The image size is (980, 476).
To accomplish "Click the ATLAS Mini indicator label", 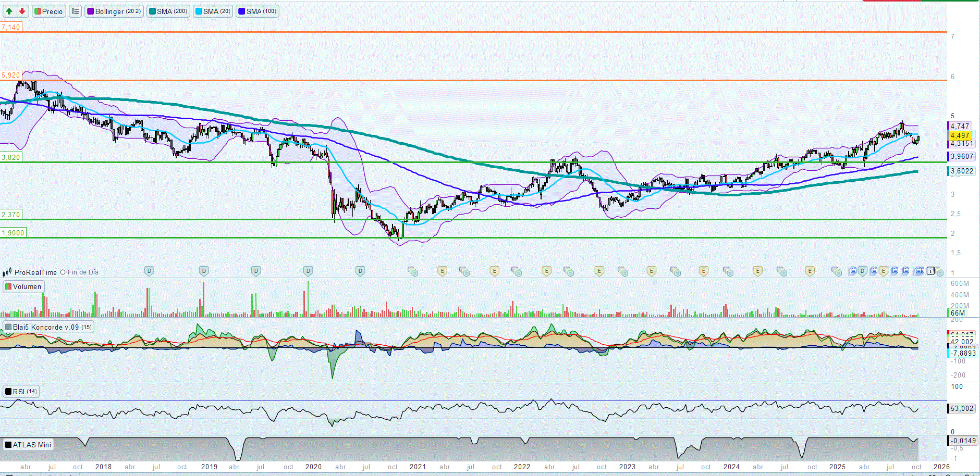I will [x=28, y=444].
